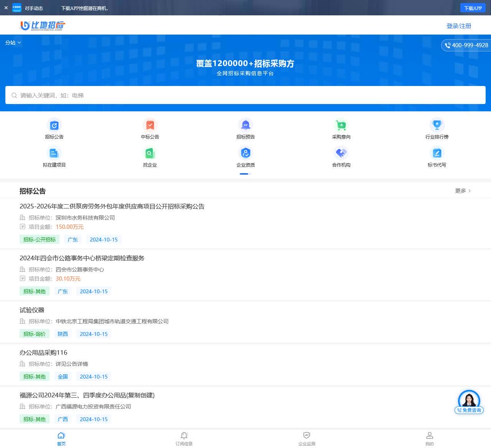Go to the 我的 profile tab
491x448 pixels.
click(429, 438)
